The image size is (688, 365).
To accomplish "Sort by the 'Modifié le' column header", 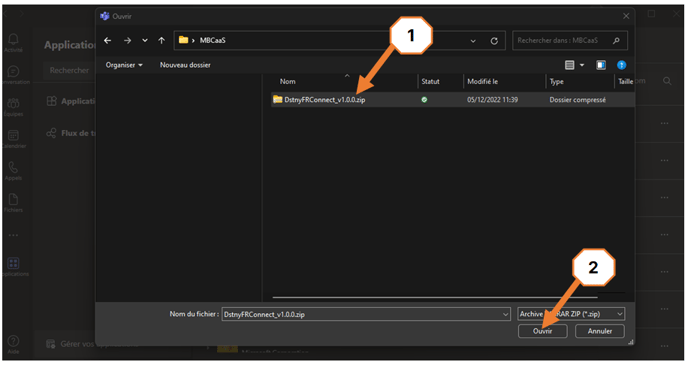I will [483, 82].
